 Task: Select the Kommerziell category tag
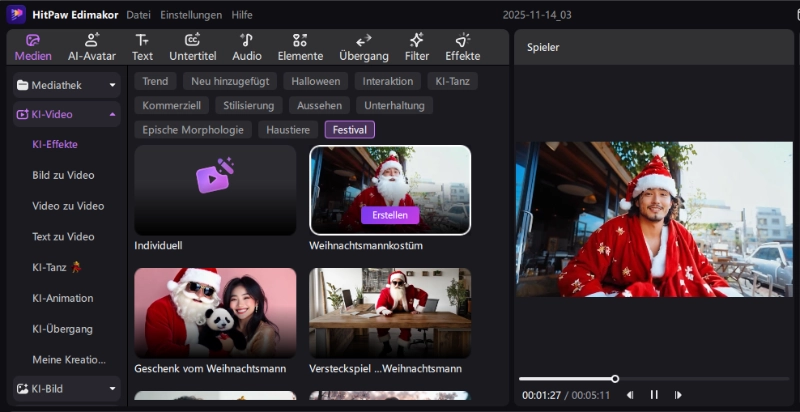[x=171, y=106]
